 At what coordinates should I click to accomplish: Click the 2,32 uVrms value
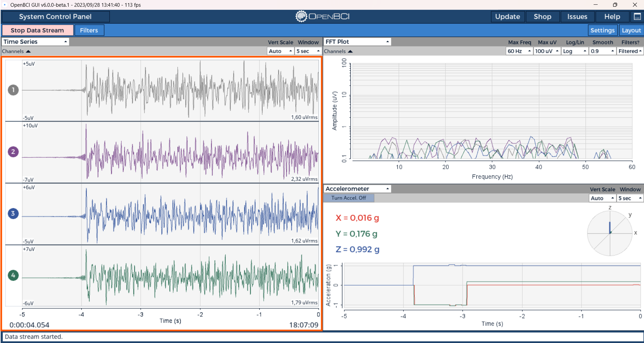click(304, 179)
